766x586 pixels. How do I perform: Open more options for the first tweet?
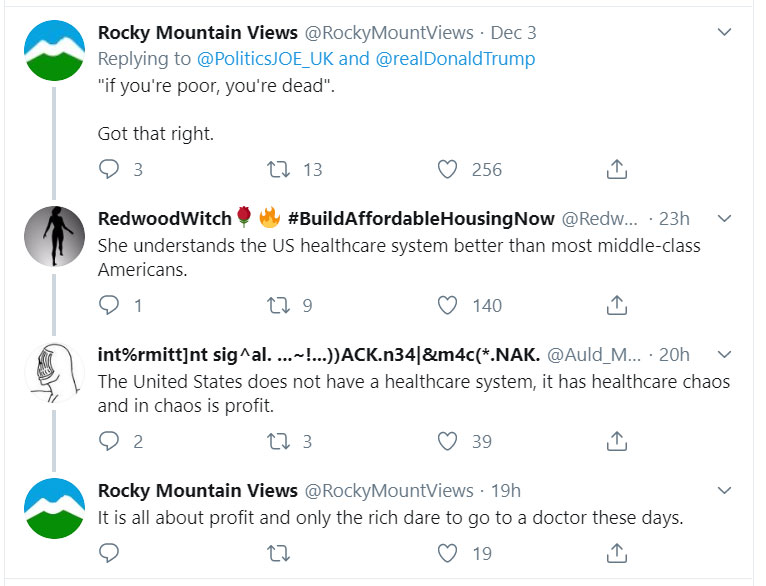click(x=725, y=33)
